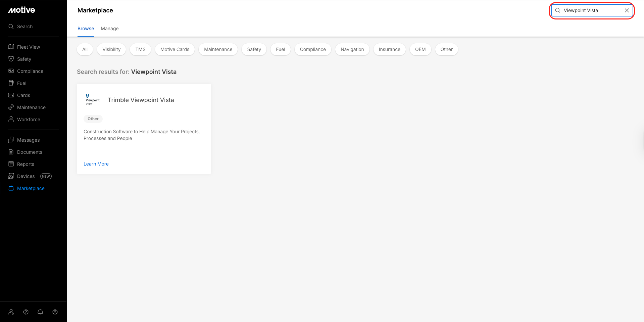The height and width of the screenshot is (322, 644).
Task: Switch to the Browse tab
Action: 86,29
